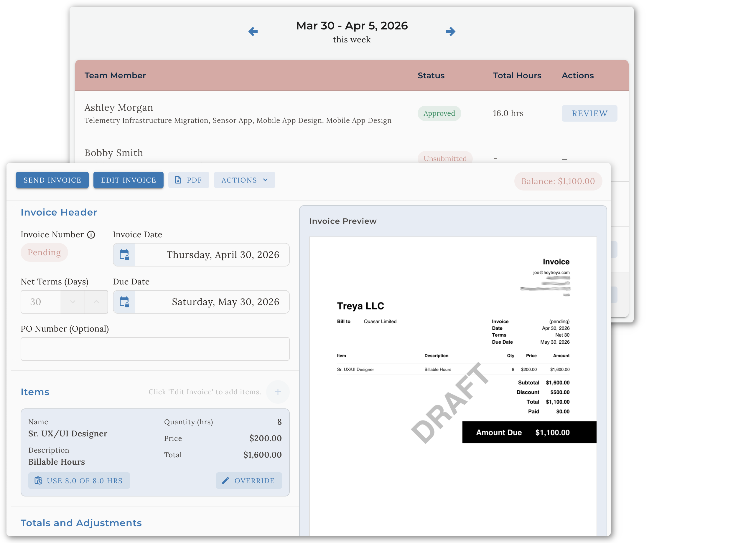The image size is (756, 543).
Task: Select the Pending invoice number chip
Action: [x=44, y=252]
